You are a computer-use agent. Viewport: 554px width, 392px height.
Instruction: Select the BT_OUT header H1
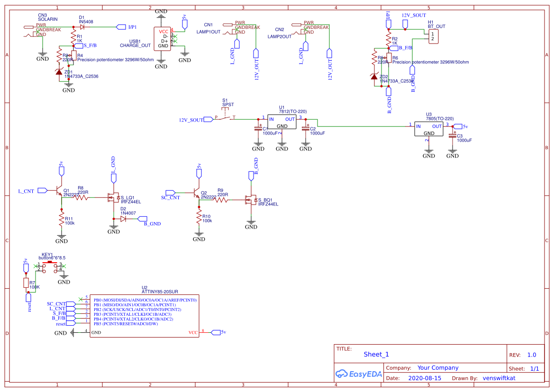pyautogui.click(x=434, y=36)
